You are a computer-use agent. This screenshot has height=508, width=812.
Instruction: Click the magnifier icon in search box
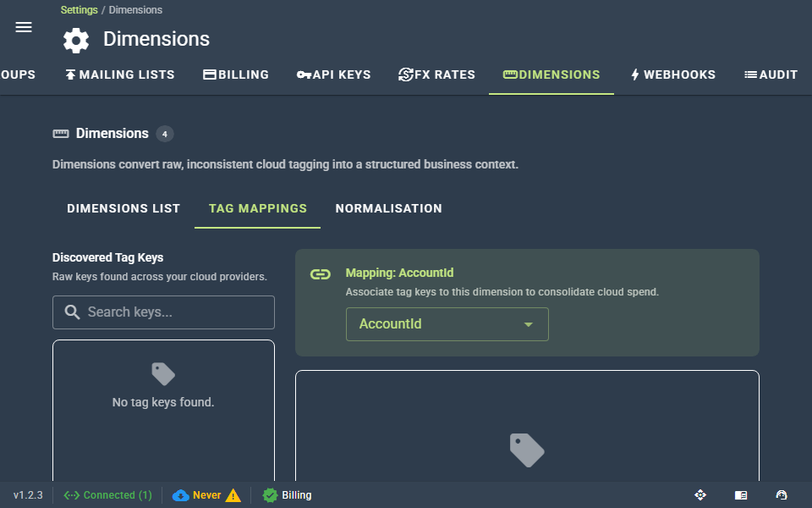pos(72,312)
